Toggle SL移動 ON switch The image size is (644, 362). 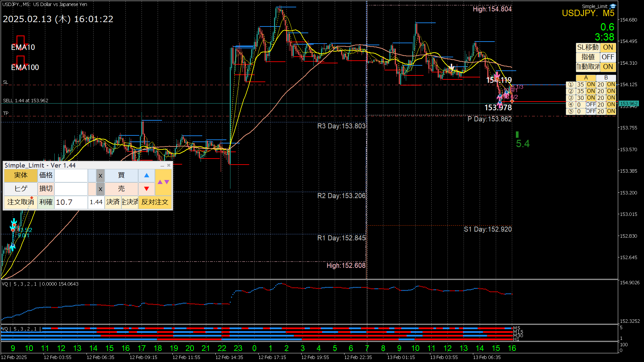pyautogui.click(x=608, y=47)
